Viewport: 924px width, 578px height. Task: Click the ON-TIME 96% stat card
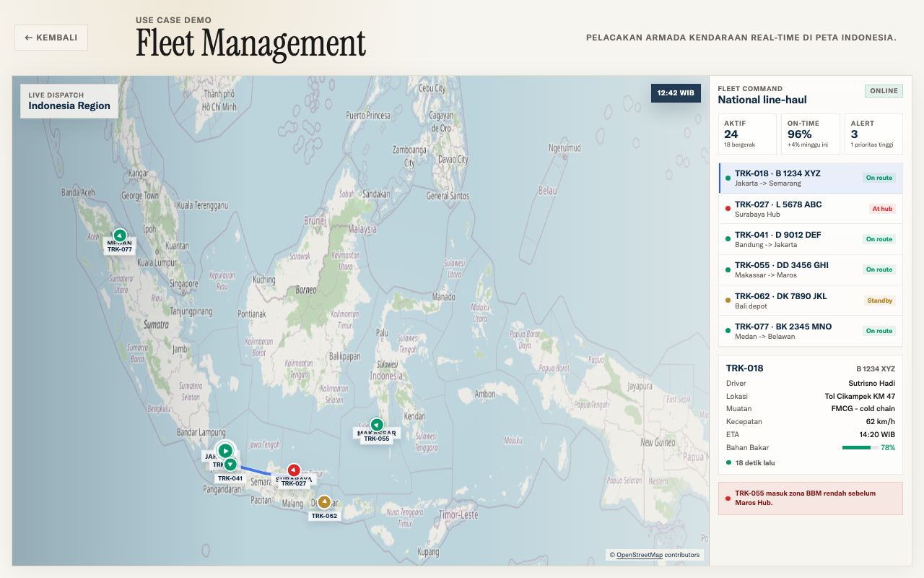coord(811,134)
